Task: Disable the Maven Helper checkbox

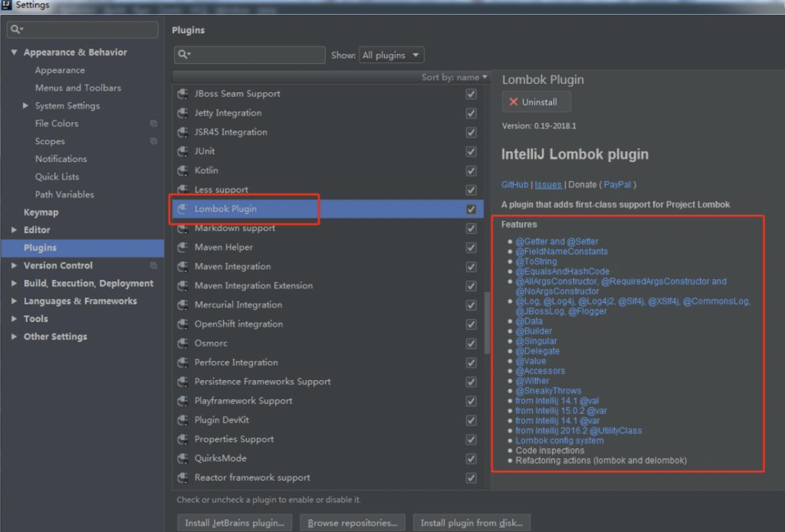Action: coord(472,247)
